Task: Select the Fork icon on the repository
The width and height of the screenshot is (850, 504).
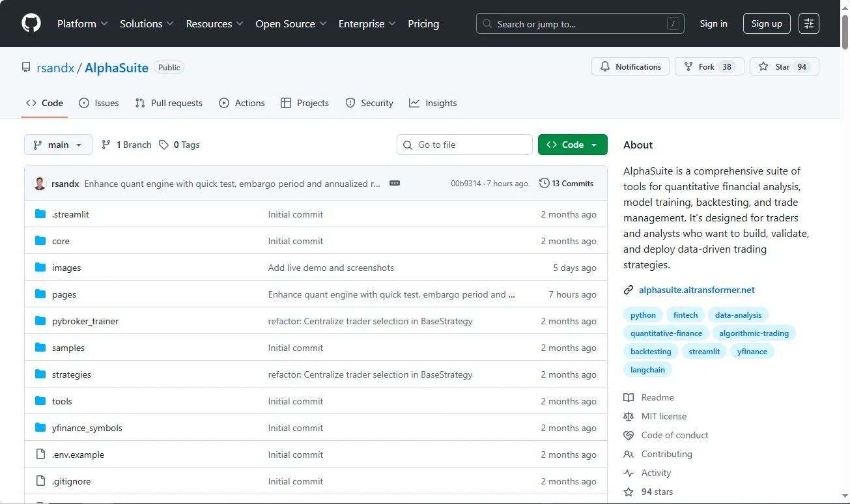Action: click(689, 66)
